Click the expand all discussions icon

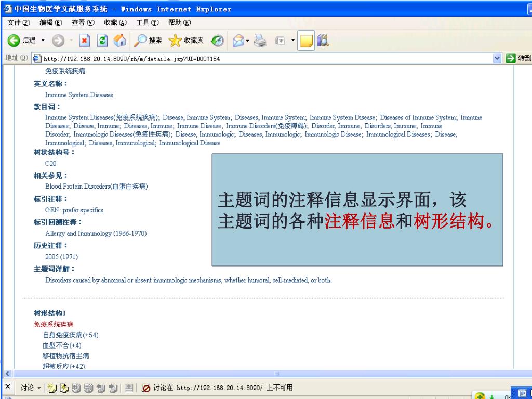click(x=76, y=388)
